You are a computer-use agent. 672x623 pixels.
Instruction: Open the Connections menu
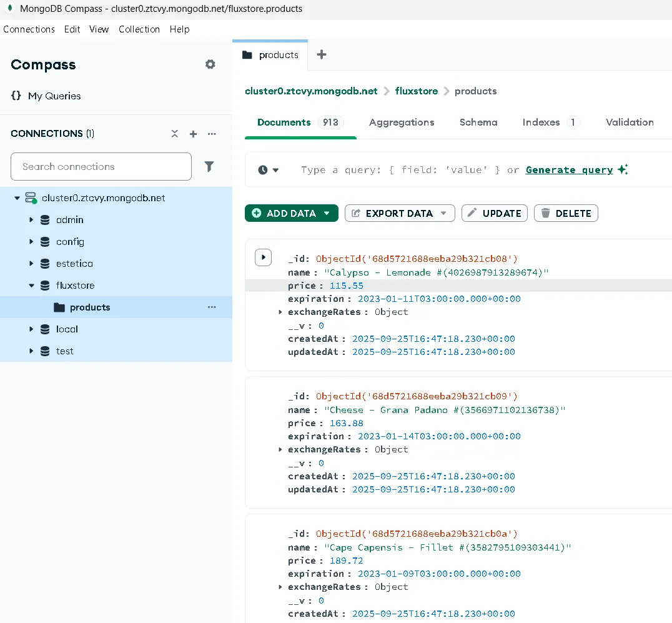click(x=29, y=29)
